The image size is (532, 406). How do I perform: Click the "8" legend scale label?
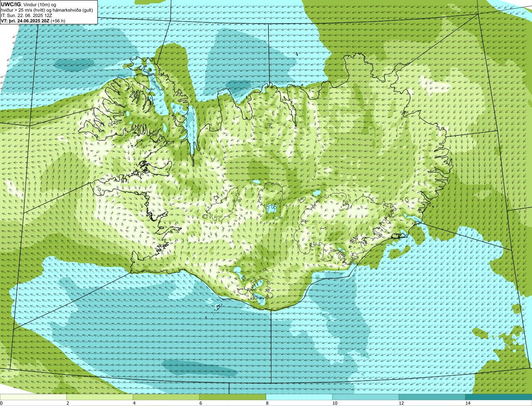point(267,403)
